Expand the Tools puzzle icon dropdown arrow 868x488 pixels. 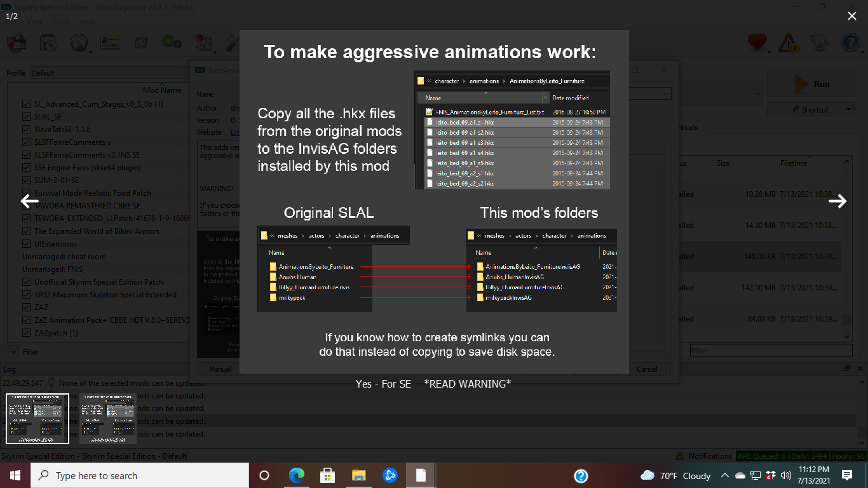tap(215, 51)
